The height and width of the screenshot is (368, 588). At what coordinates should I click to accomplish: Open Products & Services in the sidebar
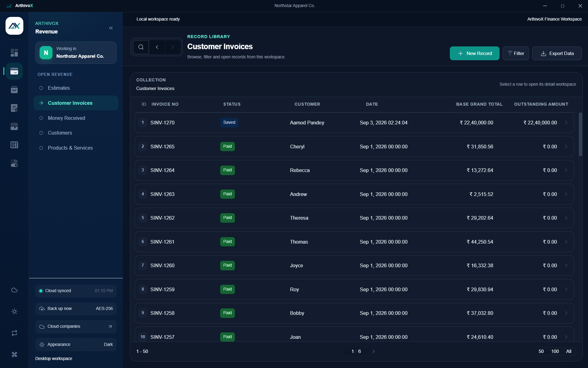coord(76,148)
